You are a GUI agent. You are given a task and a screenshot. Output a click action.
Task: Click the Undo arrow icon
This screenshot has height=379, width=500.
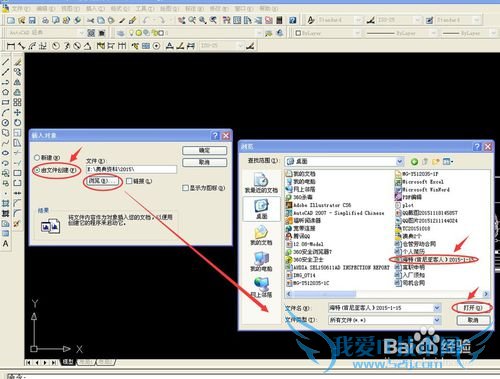click(x=146, y=20)
